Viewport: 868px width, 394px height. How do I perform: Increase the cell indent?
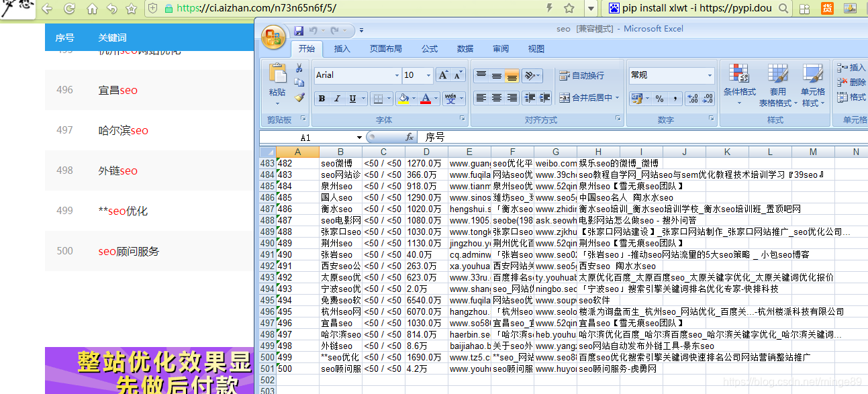[x=544, y=98]
